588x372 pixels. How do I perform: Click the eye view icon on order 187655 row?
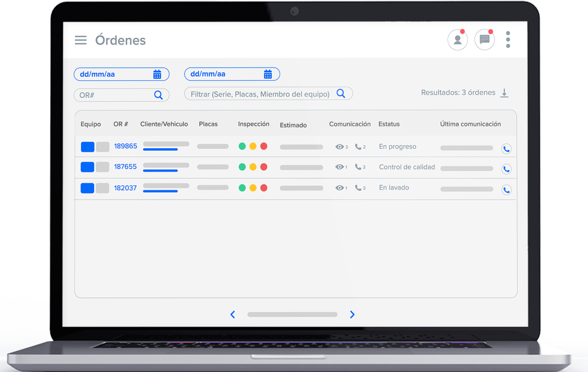coord(340,167)
